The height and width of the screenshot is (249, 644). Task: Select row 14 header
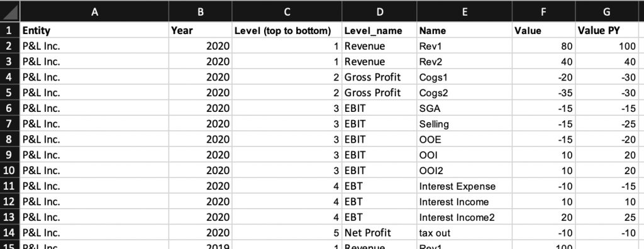click(x=10, y=233)
